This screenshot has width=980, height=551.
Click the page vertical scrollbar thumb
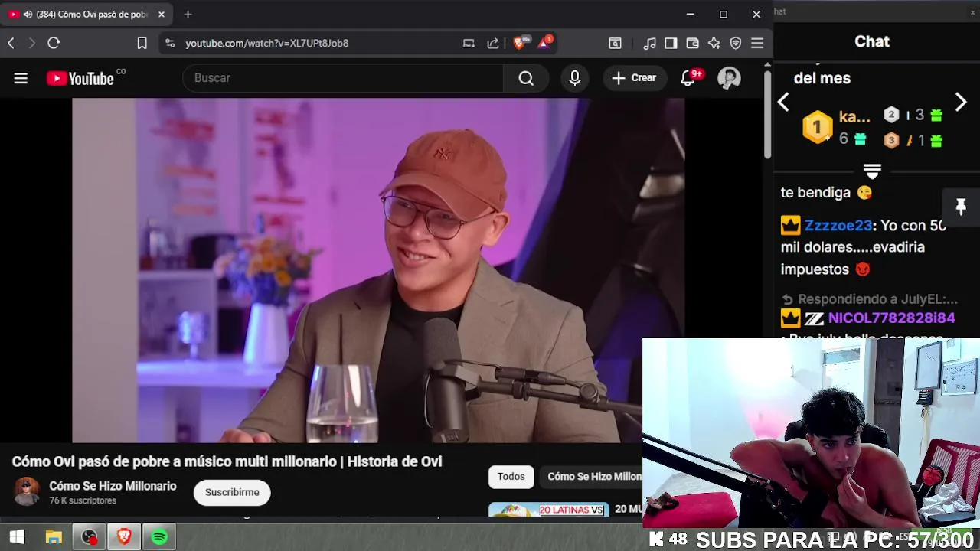coord(768,115)
